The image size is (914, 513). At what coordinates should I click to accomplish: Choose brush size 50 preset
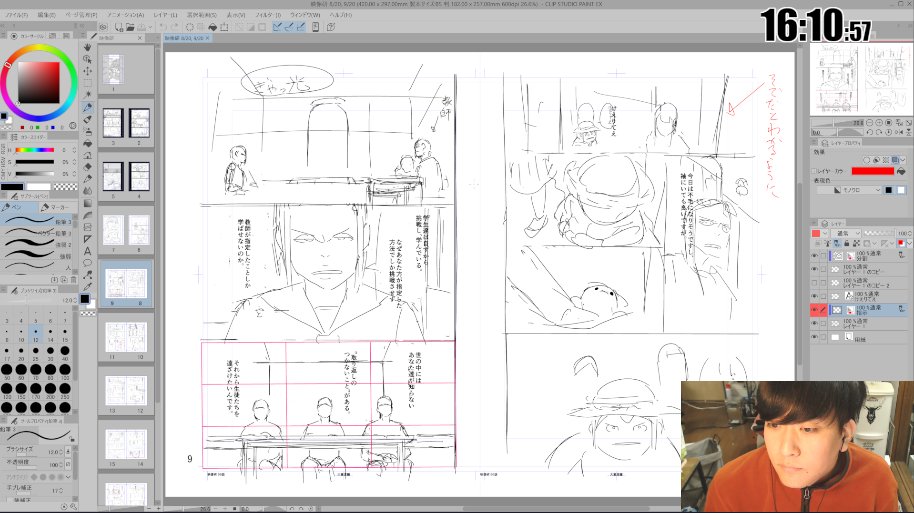6,372
